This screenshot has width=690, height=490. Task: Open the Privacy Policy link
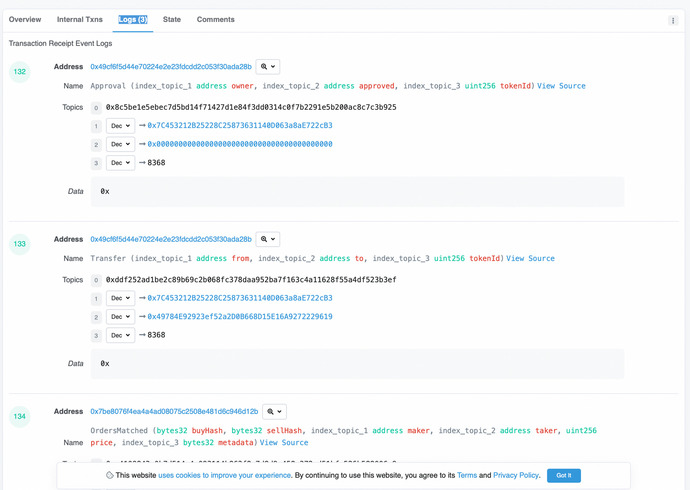(515, 475)
